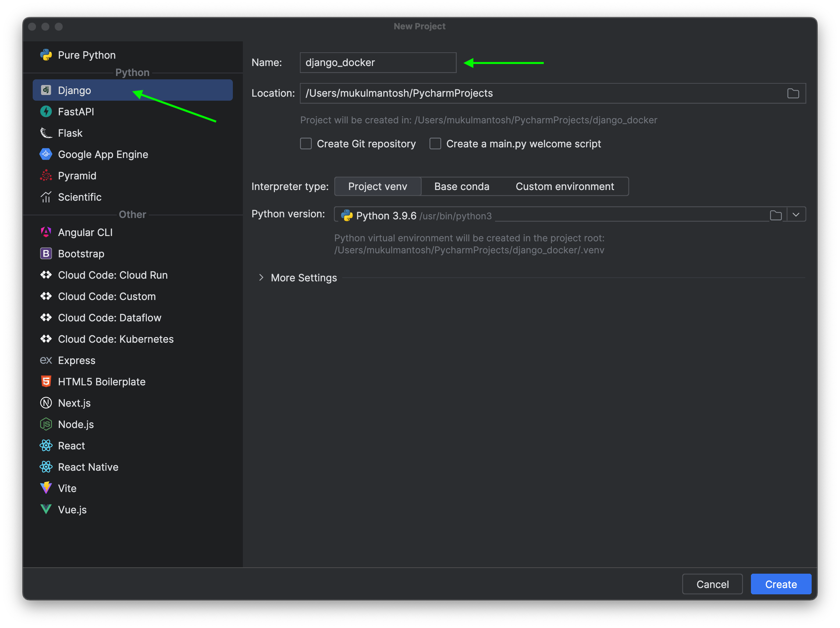Select the Flask project type icon
Viewport: 840px width, 628px height.
[46, 133]
